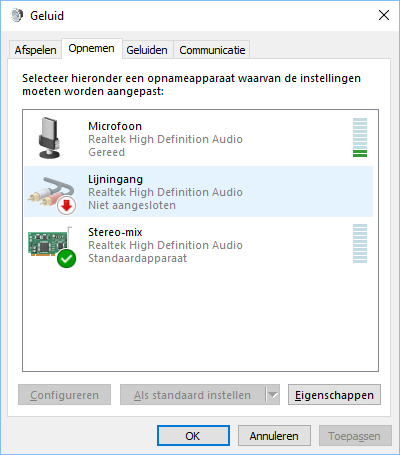The image size is (400, 455).
Task: Click the Stereo-mix volume level meter
Action: pyautogui.click(x=360, y=243)
